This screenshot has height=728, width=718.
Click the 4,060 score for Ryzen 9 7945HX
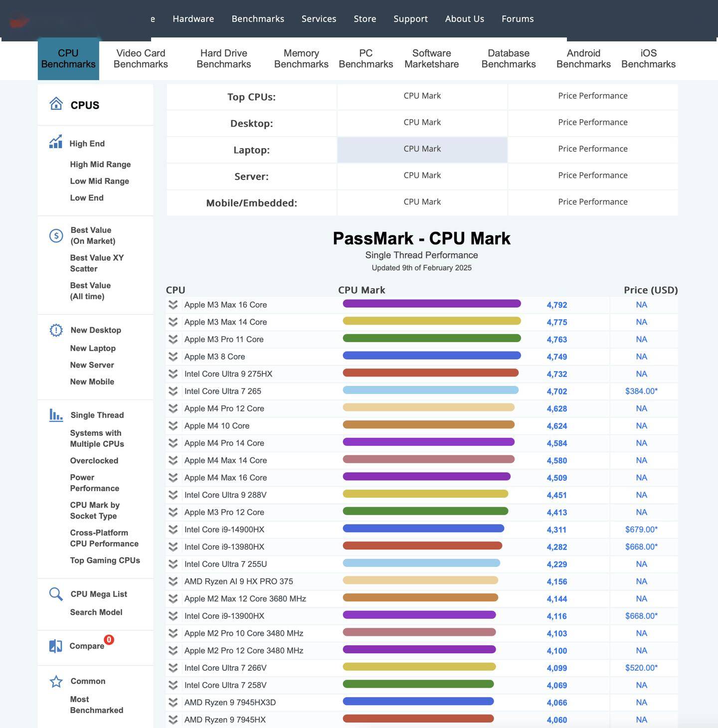click(556, 720)
